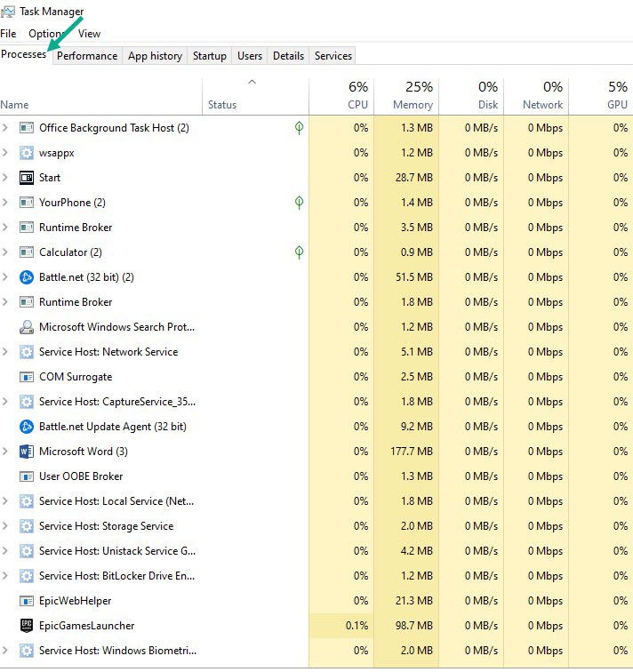This screenshot has width=633, height=672.
Task: Switch to the Performance tab
Action: pos(87,56)
